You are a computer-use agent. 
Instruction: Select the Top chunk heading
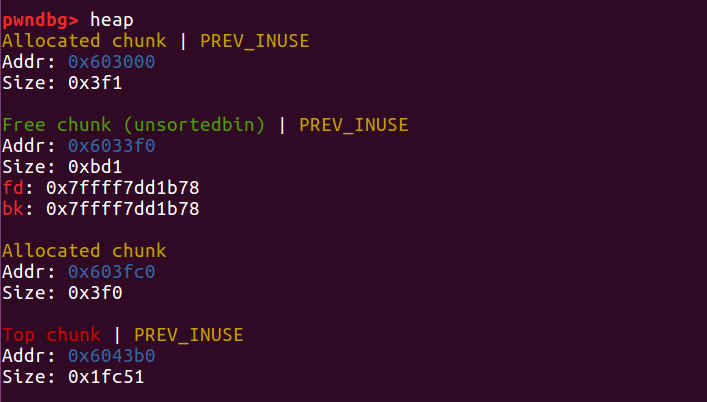[52, 334]
